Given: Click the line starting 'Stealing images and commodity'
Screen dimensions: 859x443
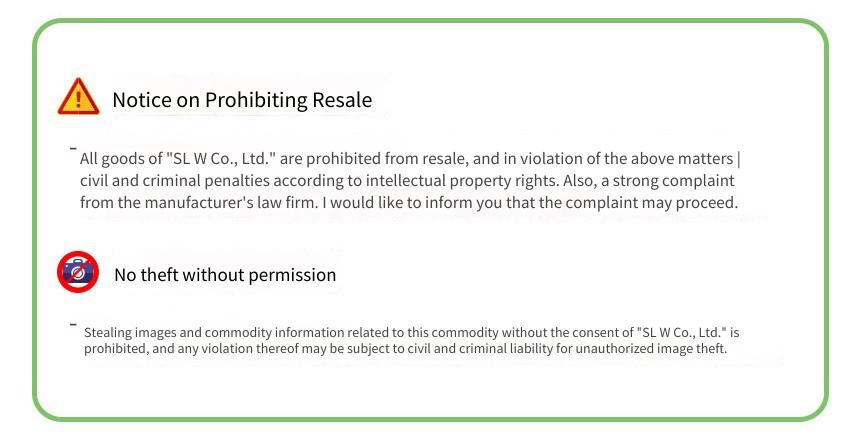Looking at the screenshot, I should click(411, 332).
